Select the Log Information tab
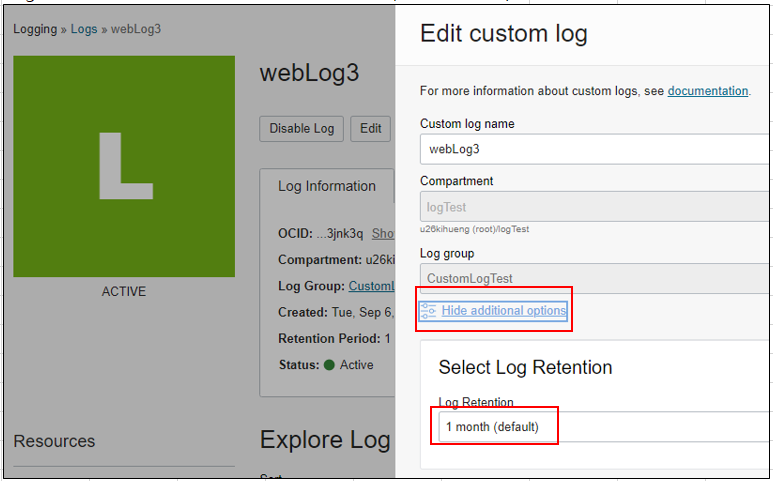This screenshot has height=481, width=773. 327,186
